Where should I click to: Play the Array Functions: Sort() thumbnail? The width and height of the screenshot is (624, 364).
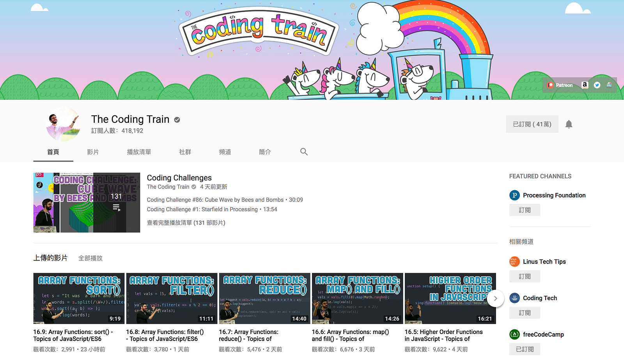(x=79, y=299)
